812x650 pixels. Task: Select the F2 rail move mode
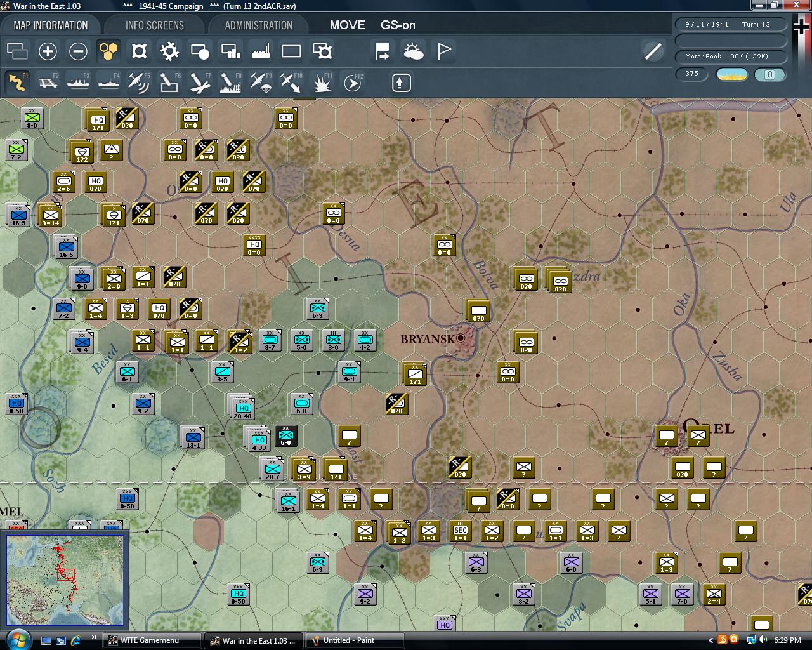pos(48,83)
